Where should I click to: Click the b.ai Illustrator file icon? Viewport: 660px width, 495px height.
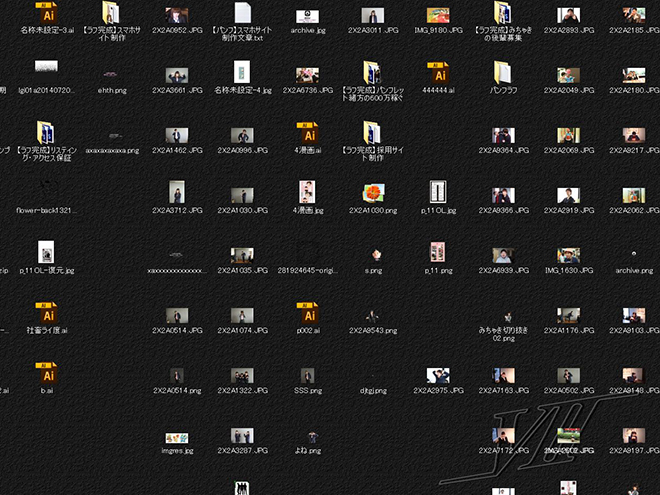point(47,374)
